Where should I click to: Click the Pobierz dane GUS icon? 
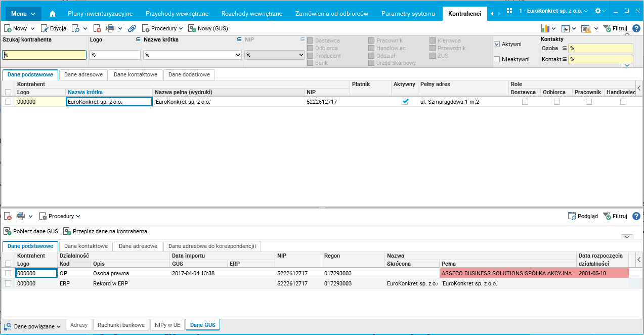[x=8, y=231]
